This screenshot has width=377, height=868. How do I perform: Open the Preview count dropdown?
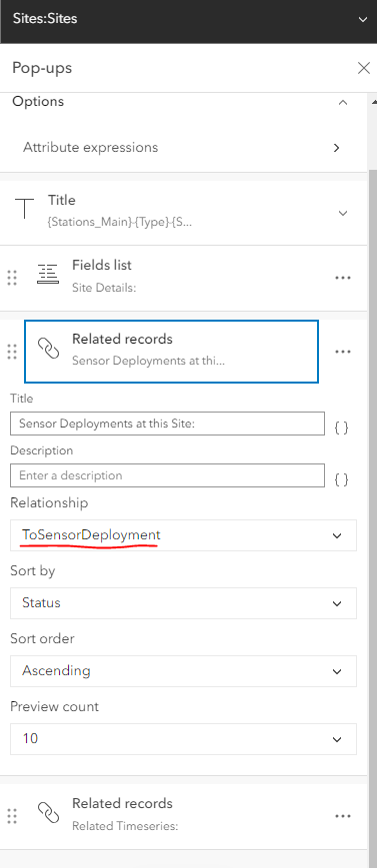(184, 738)
